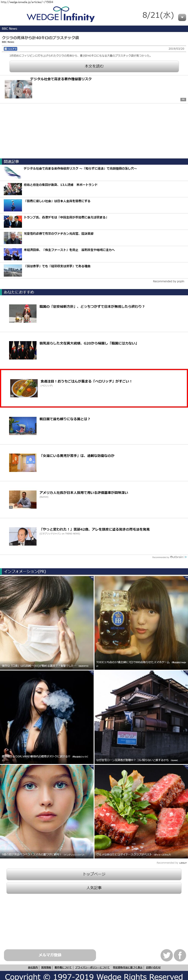Viewport: 188px width, 980px height.
Task: Open related article 米経済団体、「株主ファースト」を廃止
Action: 69,250
